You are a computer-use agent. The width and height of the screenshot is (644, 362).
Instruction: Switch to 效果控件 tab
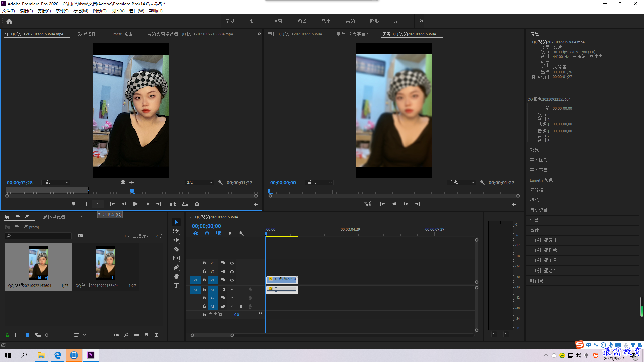click(x=87, y=34)
